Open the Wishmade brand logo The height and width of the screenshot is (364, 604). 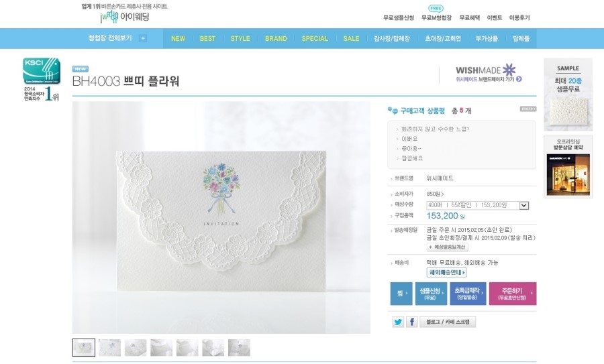[485, 70]
